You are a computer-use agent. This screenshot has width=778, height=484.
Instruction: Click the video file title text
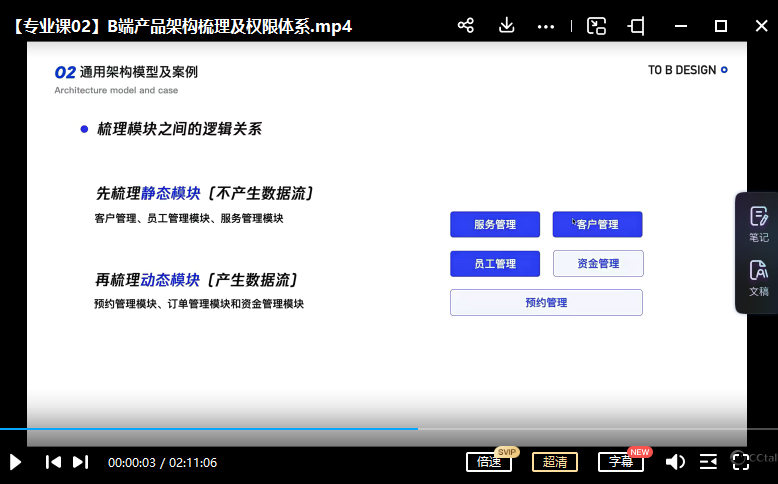click(x=181, y=26)
